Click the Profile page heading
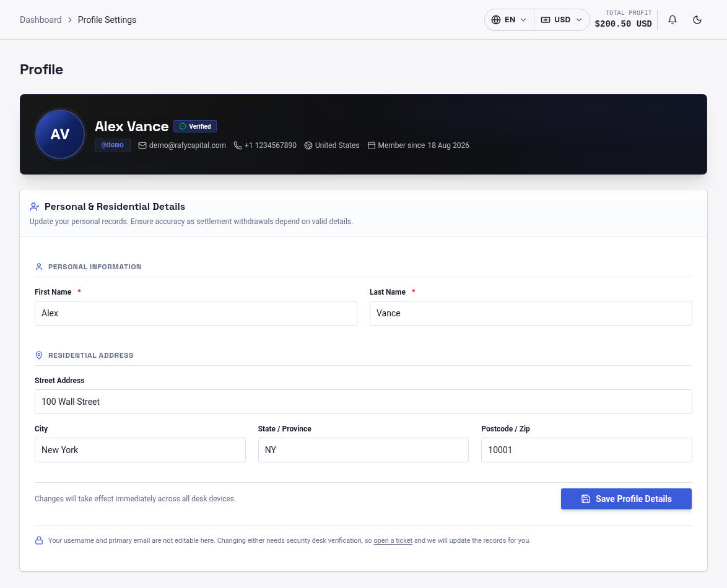The image size is (727, 588). coord(41,69)
